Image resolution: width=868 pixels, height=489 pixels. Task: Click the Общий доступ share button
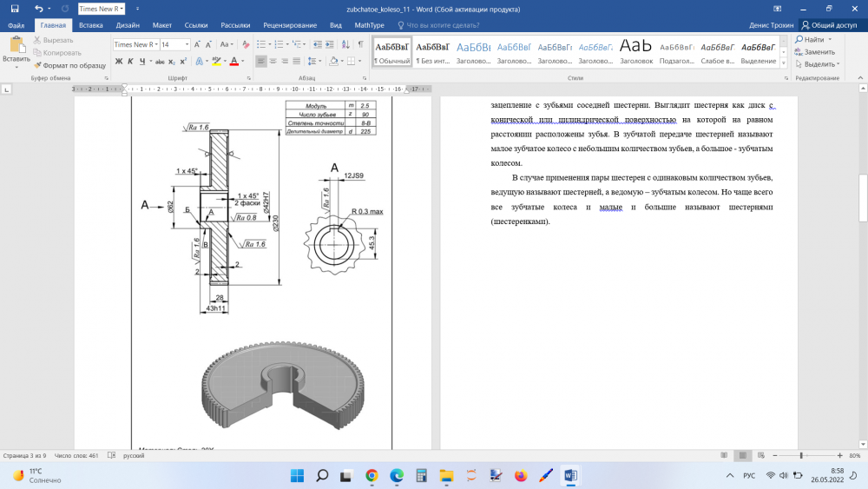point(829,25)
